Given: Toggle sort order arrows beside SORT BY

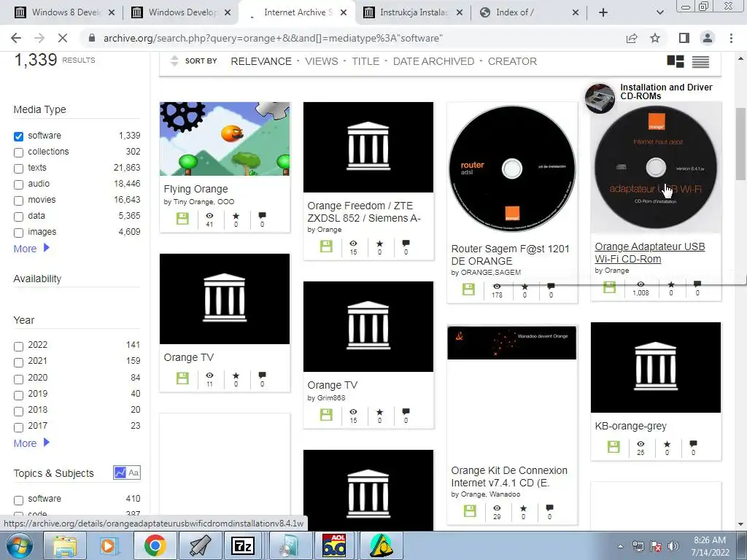Looking at the screenshot, I should [174, 61].
